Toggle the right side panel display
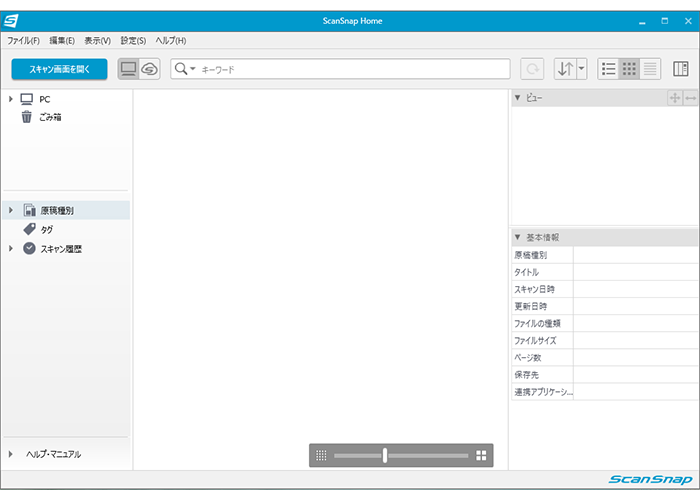The height and width of the screenshot is (500, 700). (x=681, y=69)
